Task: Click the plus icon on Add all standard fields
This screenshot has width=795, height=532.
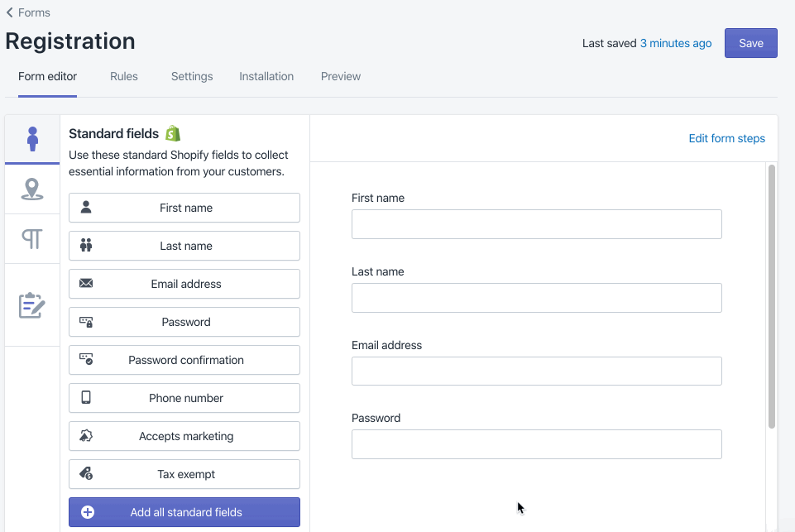Action: coord(88,512)
